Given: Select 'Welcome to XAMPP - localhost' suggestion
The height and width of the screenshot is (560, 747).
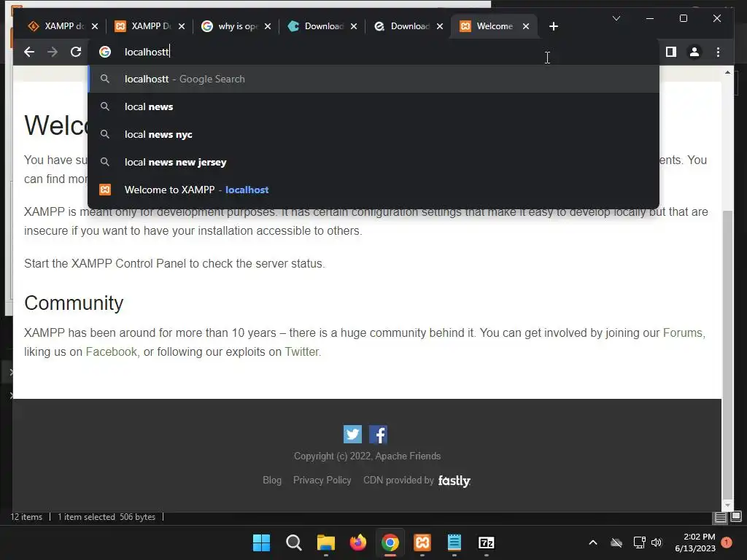Looking at the screenshot, I should pyautogui.click(x=373, y=190).
